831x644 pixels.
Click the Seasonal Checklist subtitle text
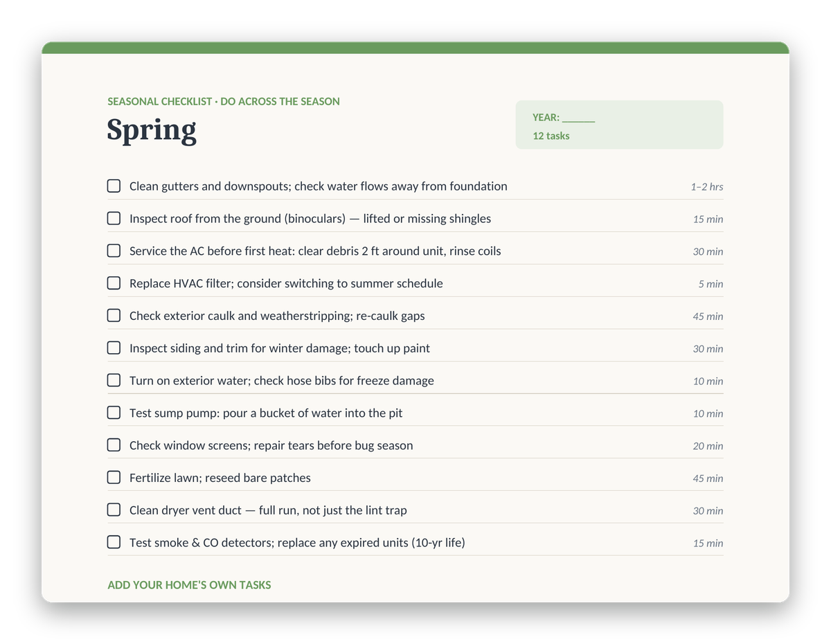pos(224,101)
